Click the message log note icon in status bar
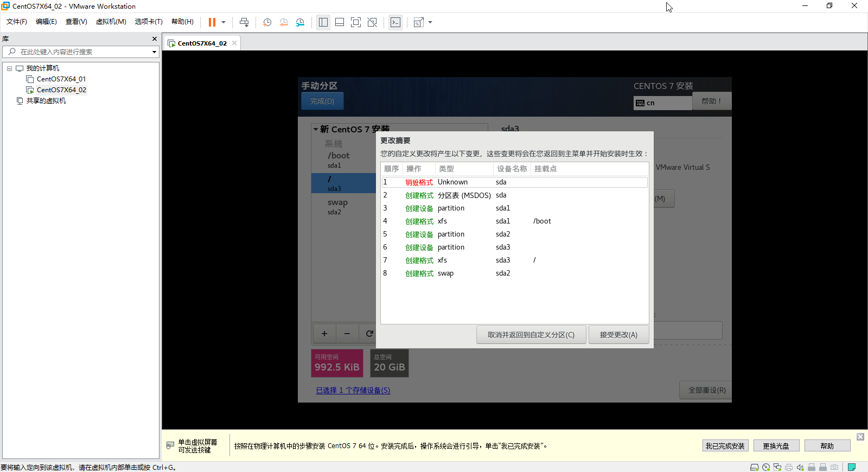The image size is (868, 472). (852, 467)
